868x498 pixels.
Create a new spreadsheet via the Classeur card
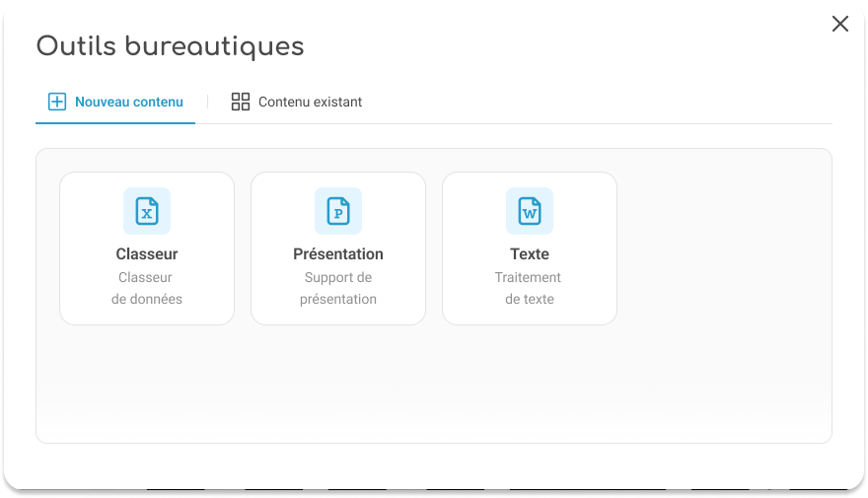(x=147, y=248)
